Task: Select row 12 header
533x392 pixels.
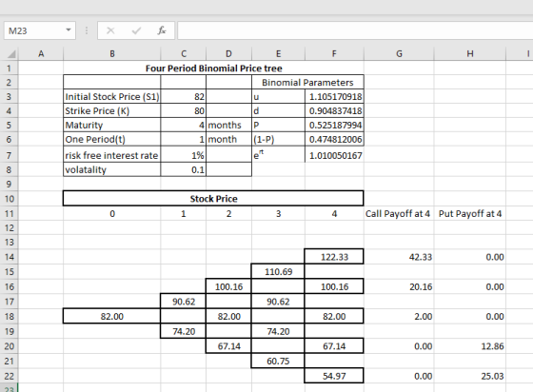Action: click(9, 228)
